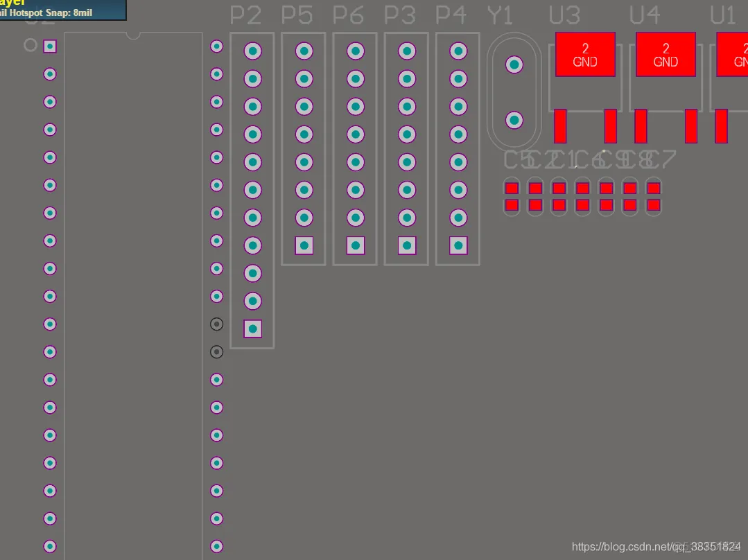The width and height of the screenshot is (748, 560).
Task: Click the upper pad of the rightmost capacitor
Action: (x=654, y=188)
